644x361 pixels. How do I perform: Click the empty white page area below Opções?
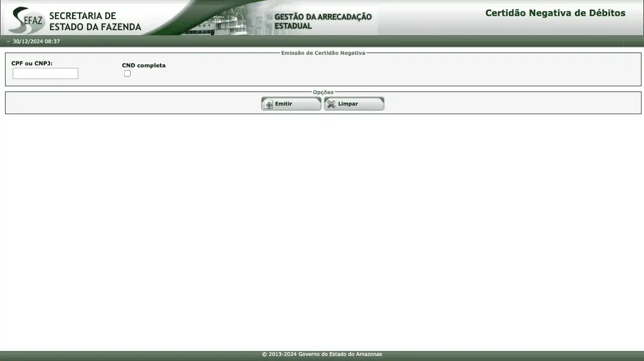(322, 226)
